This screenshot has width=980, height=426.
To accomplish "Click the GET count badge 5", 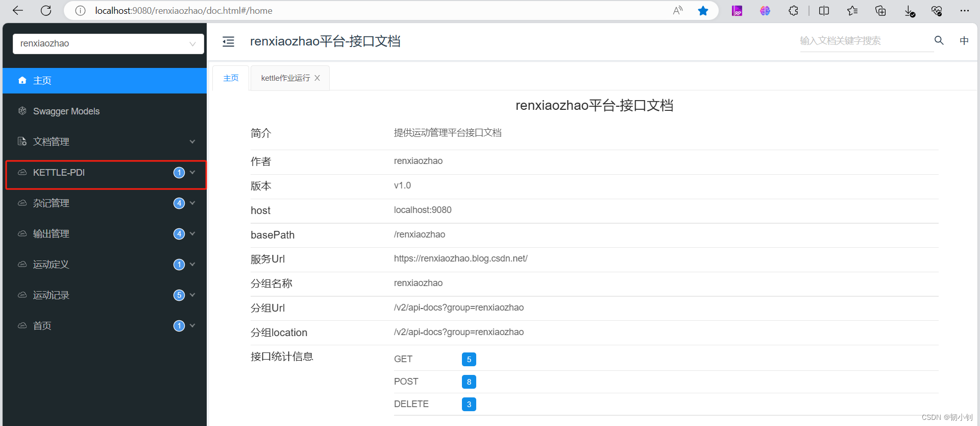I will (x=469, y=360).
